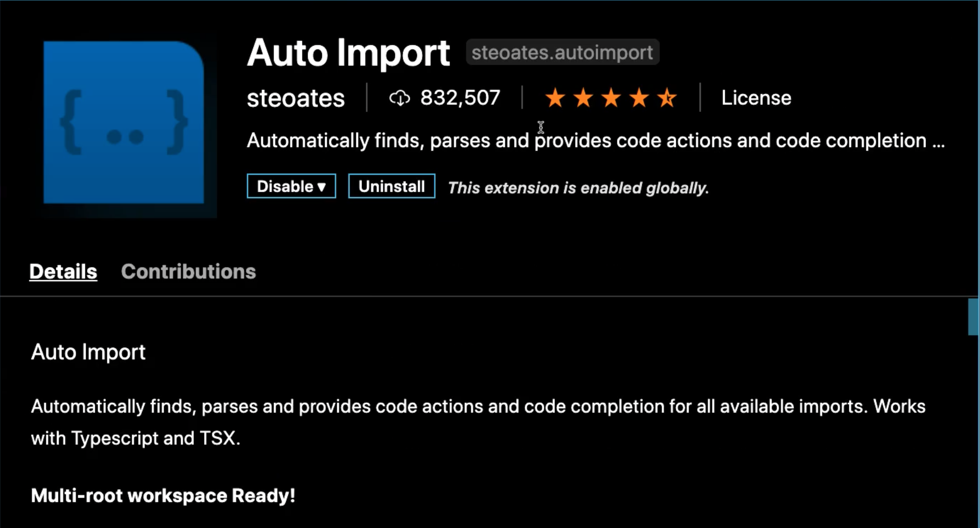Image resolution: width=980 pixels, height=528 pixels.
Task: Click the third orange rating star
Action: point(611,98)
